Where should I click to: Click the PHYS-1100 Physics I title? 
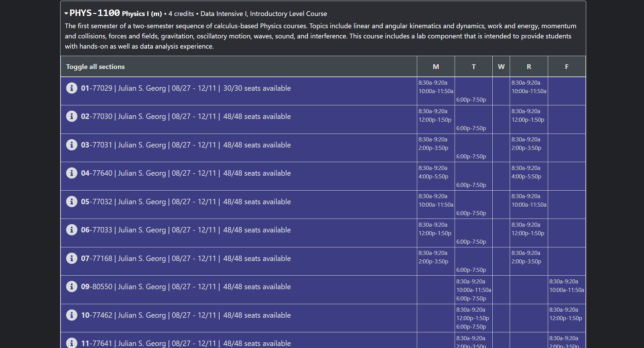pos(116,13)
